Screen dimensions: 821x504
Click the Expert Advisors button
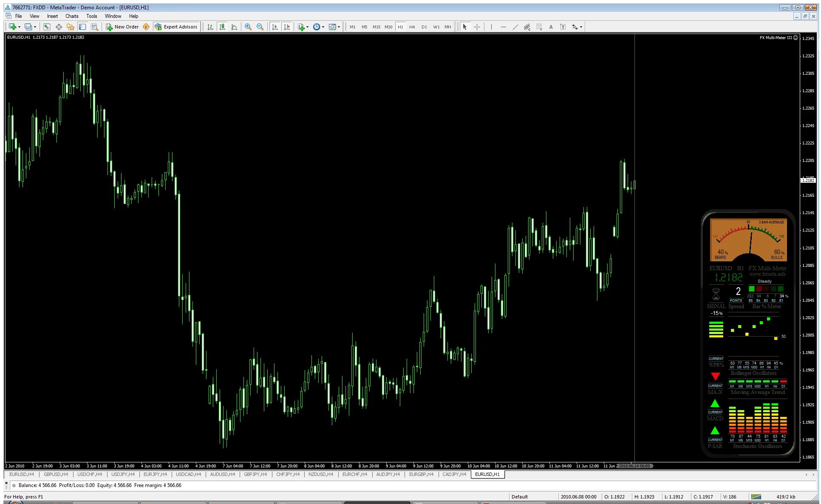coord(176,26)
